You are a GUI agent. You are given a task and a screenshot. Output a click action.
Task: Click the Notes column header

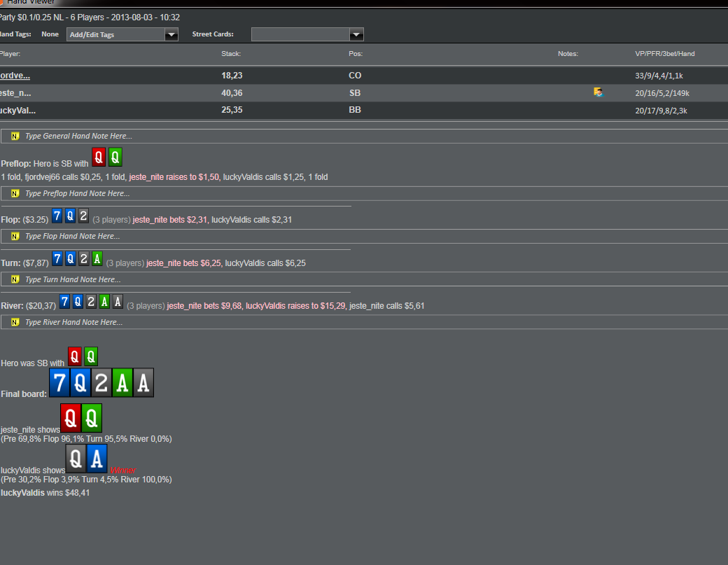coord(568,54)
